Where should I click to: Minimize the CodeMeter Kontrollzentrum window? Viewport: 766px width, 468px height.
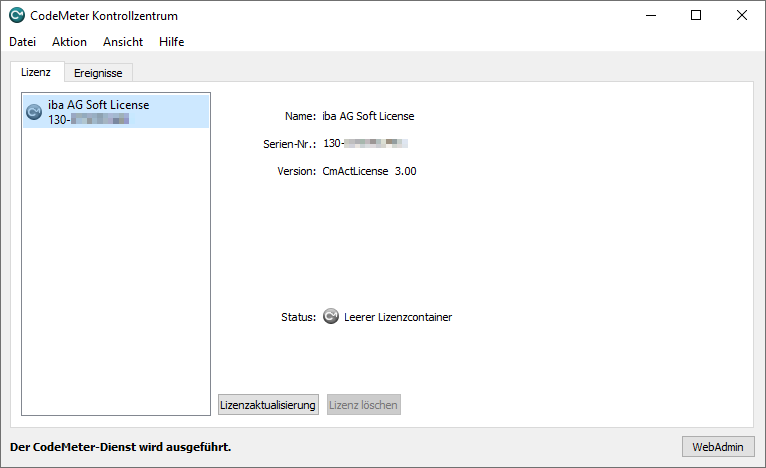(x=651, y=15)
